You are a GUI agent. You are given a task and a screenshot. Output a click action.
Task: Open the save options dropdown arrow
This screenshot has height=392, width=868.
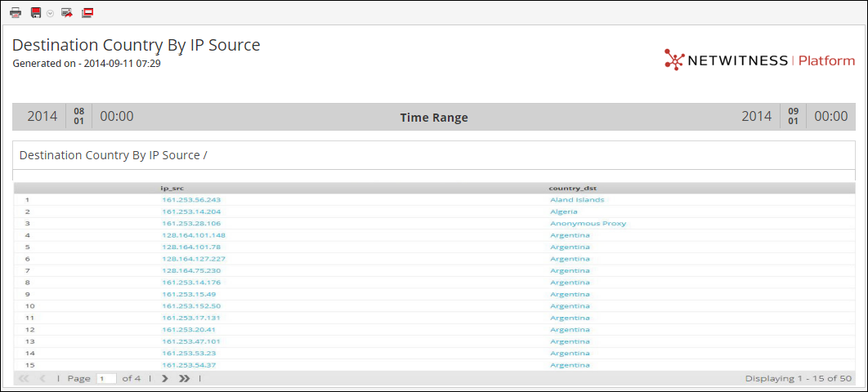tap(50, 14)
